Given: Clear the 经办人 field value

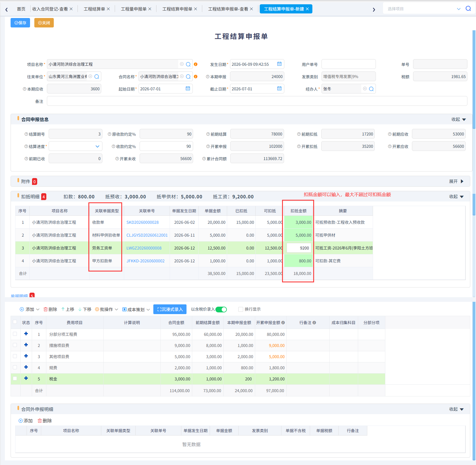Looking at the screenshot, I should (x=365, y=89).
